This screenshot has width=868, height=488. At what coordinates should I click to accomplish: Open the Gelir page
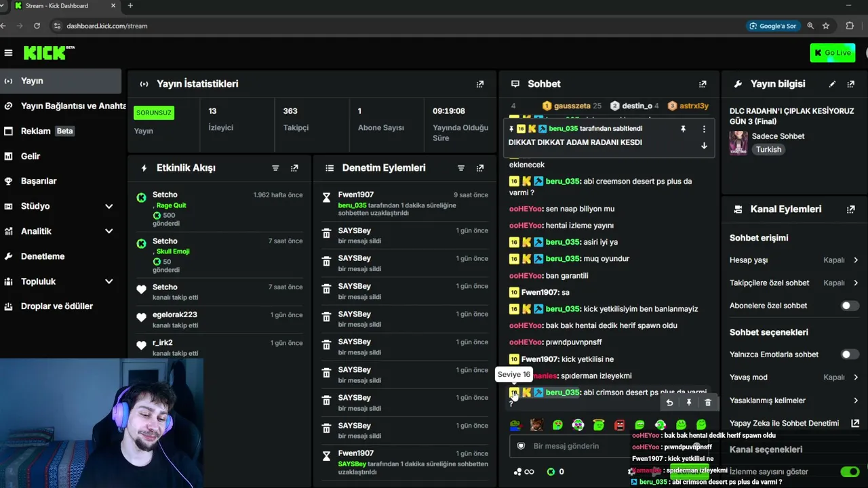[x=61, y=156]
